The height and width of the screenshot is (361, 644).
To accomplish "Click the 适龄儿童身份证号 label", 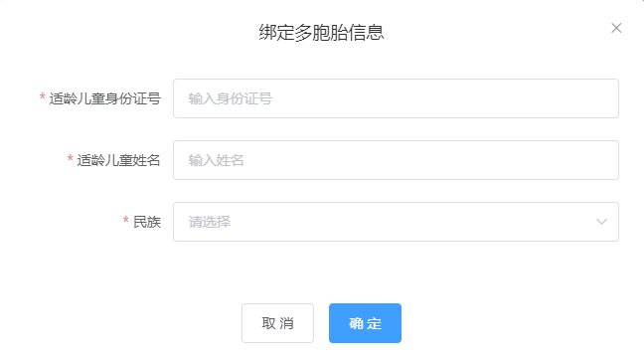I will 104,98.
